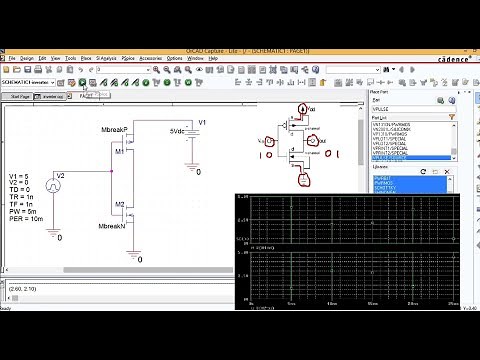Toggle the green V bias display icon
480x360 pixels.
pyautogui.click(x=146, y=82)
